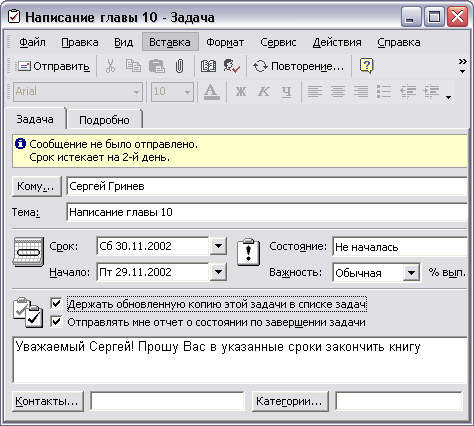Viewport: 474px width, 426px height.
Task: Click the Кому recipient button
Action: pyautogui.click(x=36, y=186)
